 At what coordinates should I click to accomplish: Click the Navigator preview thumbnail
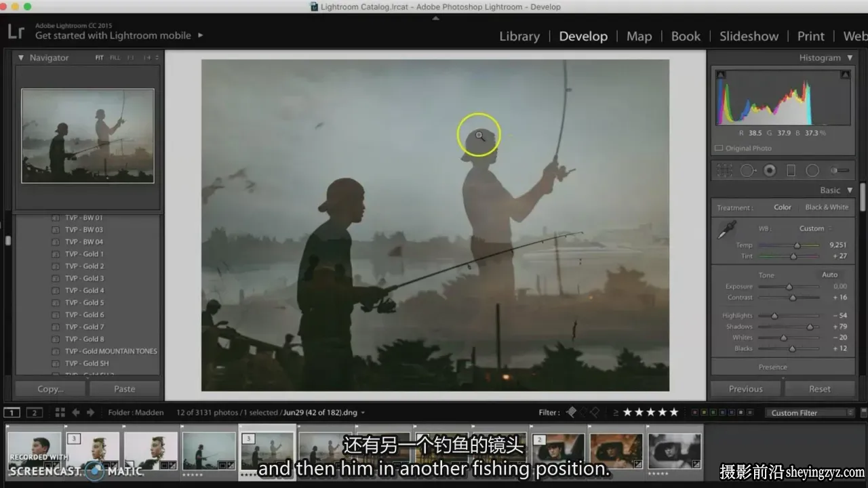tap(87, 136)
